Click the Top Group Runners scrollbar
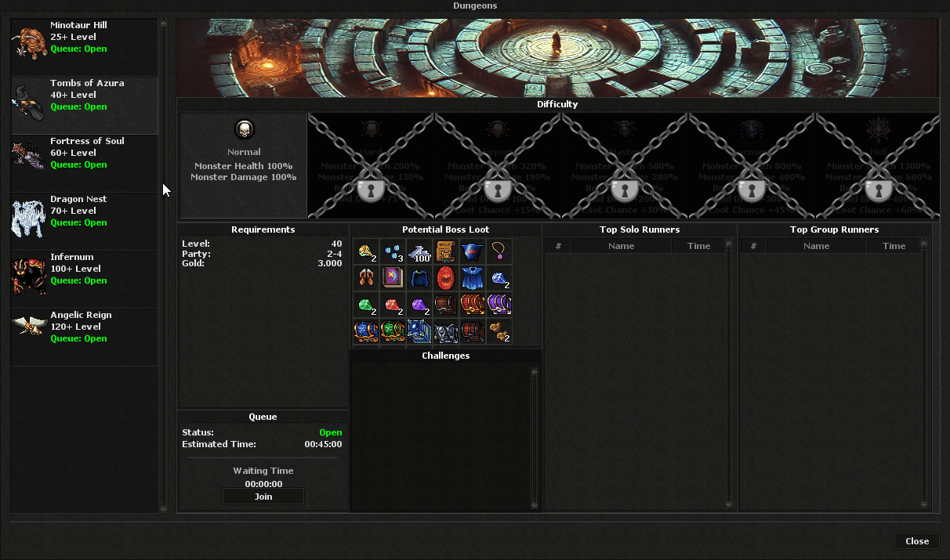This screenshot has height=560, width=950. (925, 374)
